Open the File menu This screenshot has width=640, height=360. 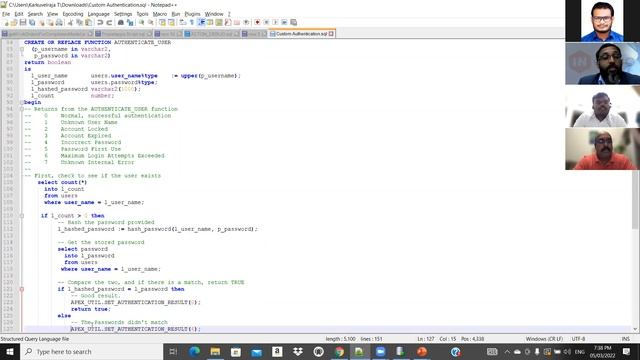click(x=6, y=14)
